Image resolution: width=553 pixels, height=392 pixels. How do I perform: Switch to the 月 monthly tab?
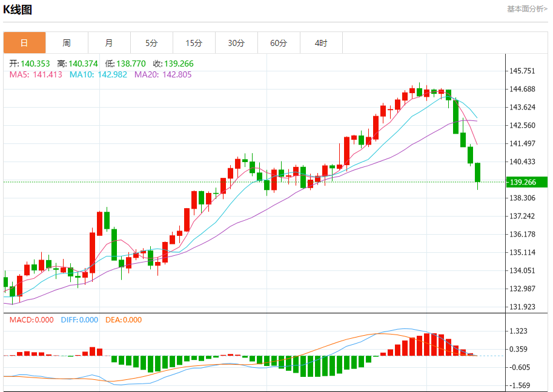tap(109, 43)
